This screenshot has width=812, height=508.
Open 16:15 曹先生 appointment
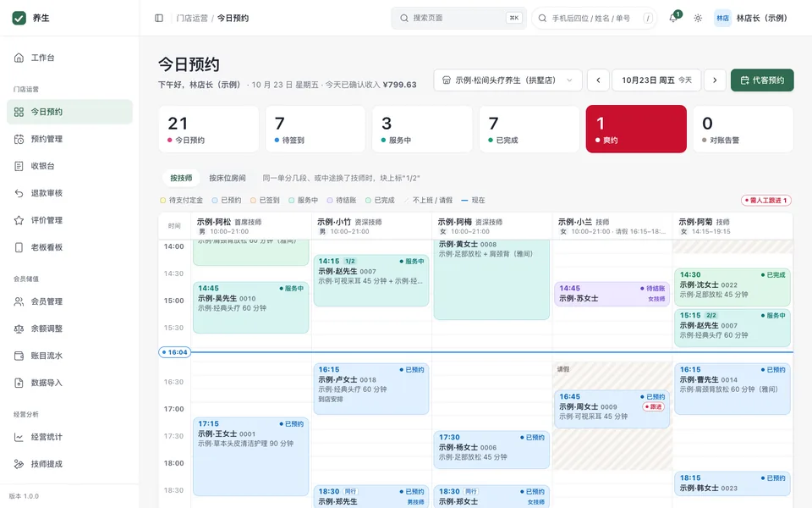(732, 389)
